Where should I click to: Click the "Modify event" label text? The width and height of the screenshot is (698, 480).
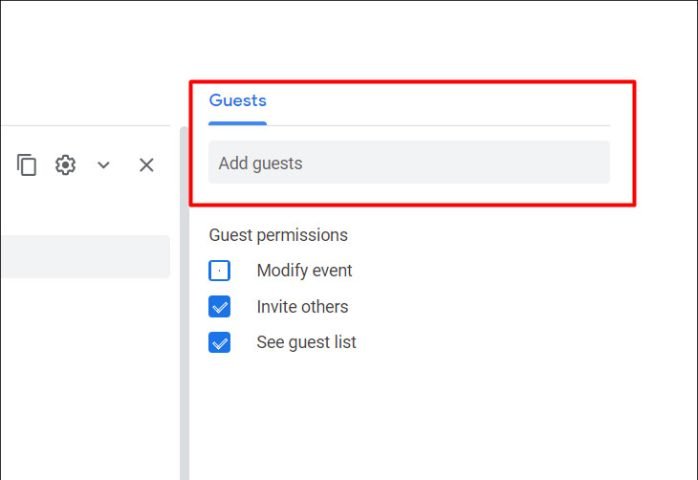[304, 271]
